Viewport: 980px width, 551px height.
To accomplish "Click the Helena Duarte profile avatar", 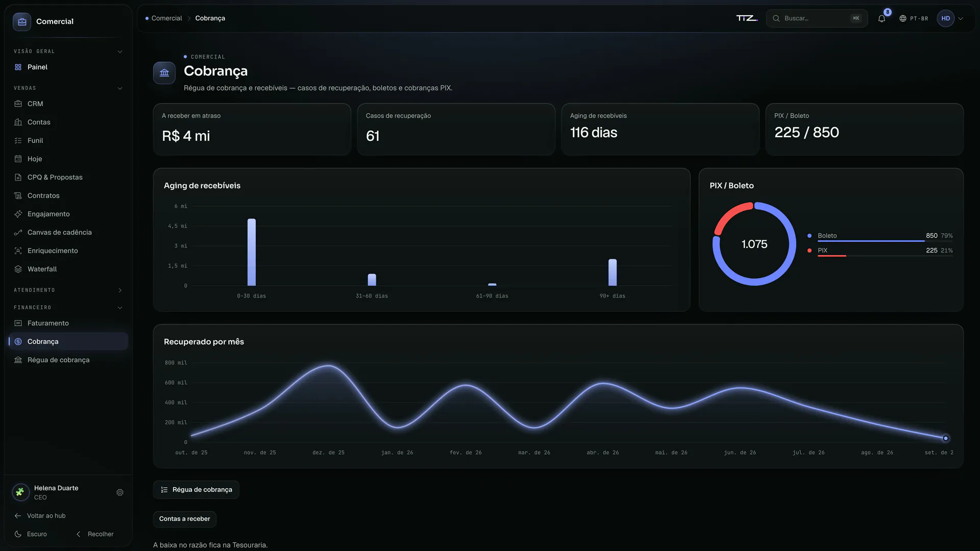I will pos(21,492).
